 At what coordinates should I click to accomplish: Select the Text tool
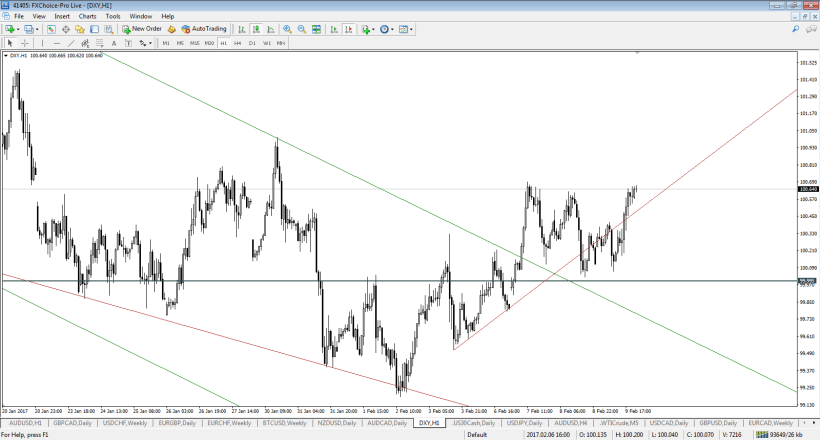pyautogui.click(x=114, y=43)
